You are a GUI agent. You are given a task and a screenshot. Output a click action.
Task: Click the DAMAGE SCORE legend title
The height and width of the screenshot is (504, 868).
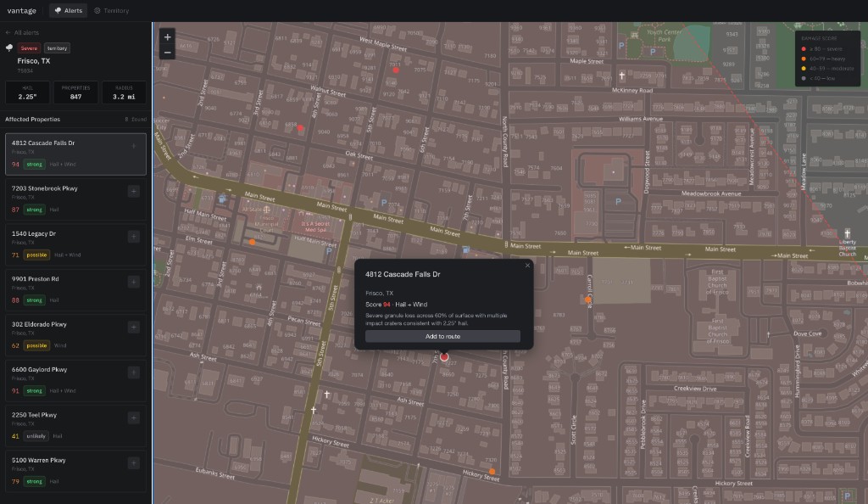[x=820, y=38]
